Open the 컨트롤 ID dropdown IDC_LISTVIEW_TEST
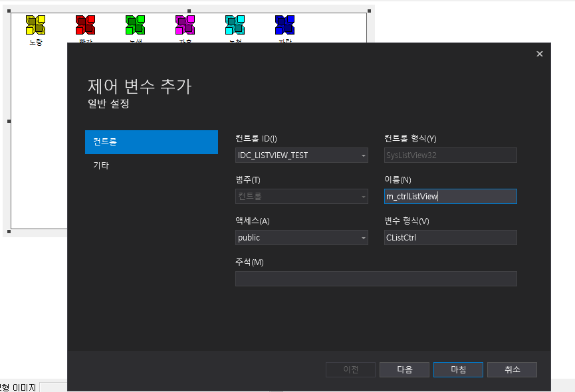 [x=301, y=155]
